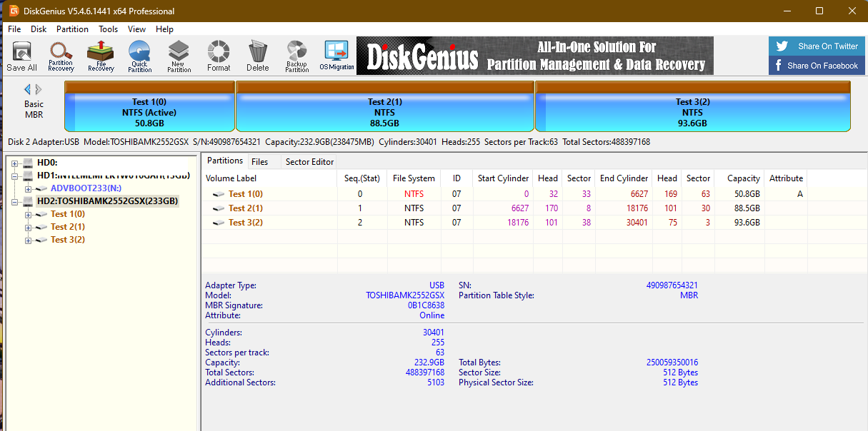The width and height of the screenshot is (868, 431).
Task: Open the Disk menu
Action: point(39,29)
